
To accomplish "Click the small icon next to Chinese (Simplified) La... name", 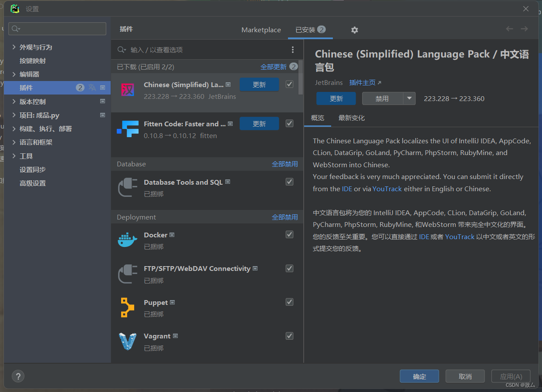I will pyautogui.click(x=228, y=84).
